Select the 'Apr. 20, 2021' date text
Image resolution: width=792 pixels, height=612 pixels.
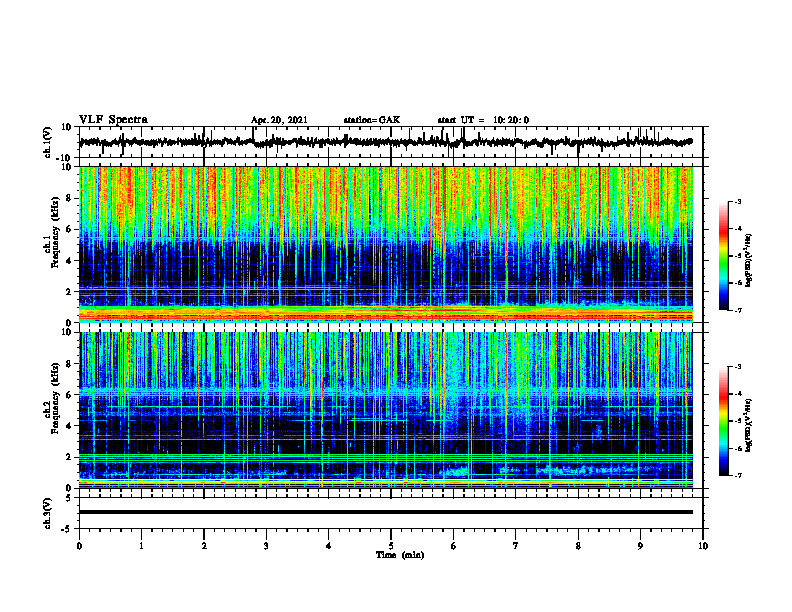click(x=279, y=120)
